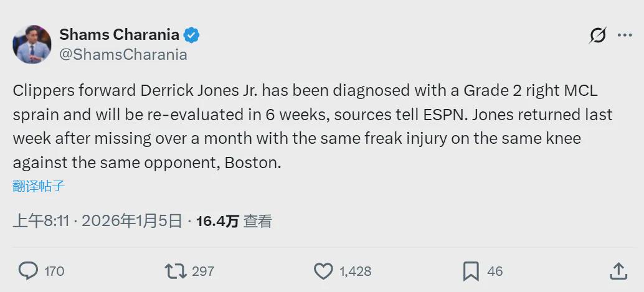Open Shams Charania's profile picture
Screen dimensions: 644x292
32,44
